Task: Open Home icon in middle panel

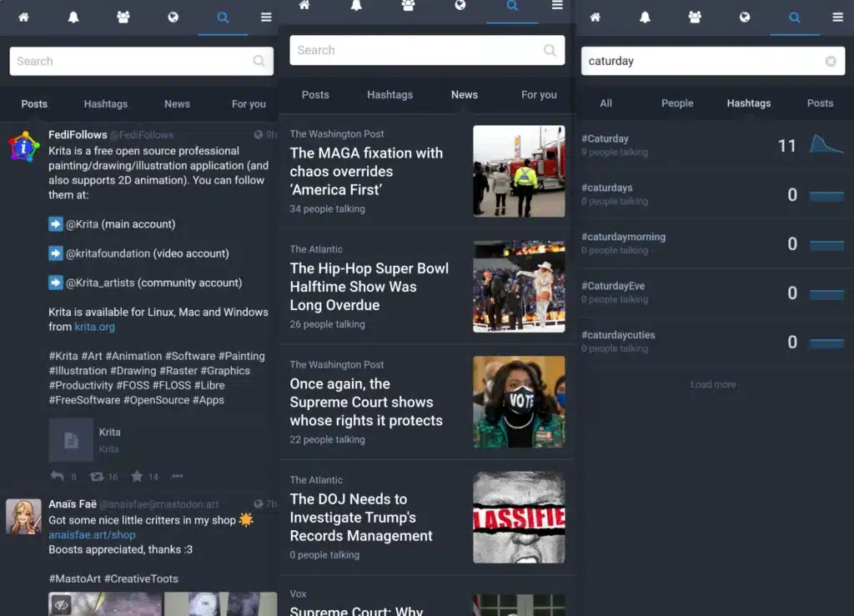Action: coord(304,5)
